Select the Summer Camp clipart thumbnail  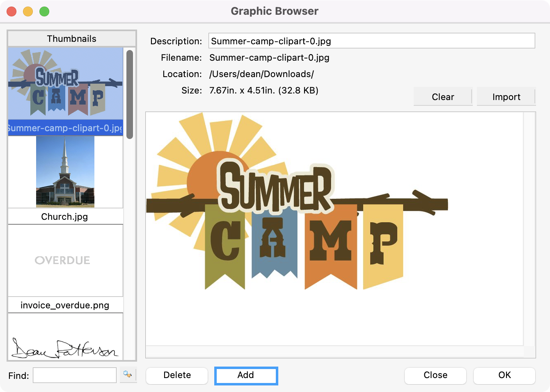(65, 83)
